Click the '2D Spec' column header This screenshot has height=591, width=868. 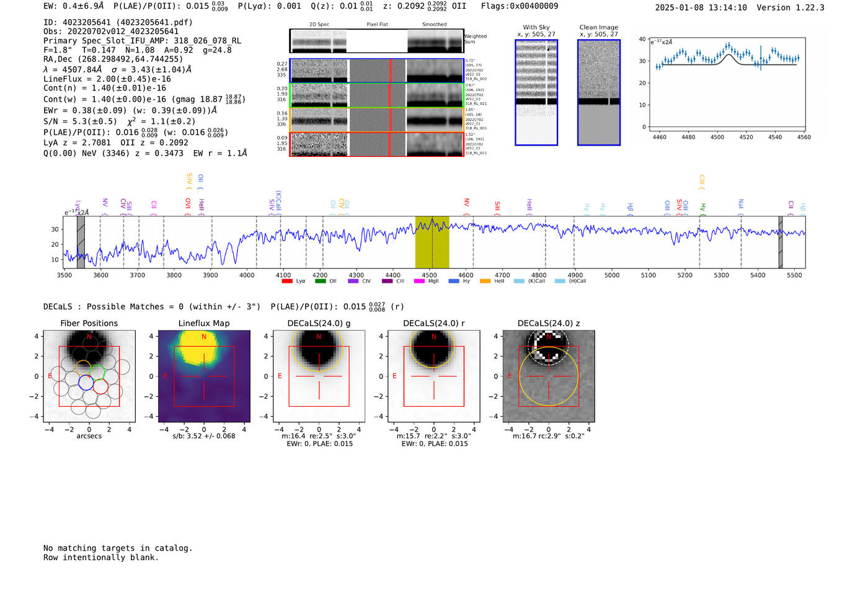pyautogui.click(x=319, y=24)
